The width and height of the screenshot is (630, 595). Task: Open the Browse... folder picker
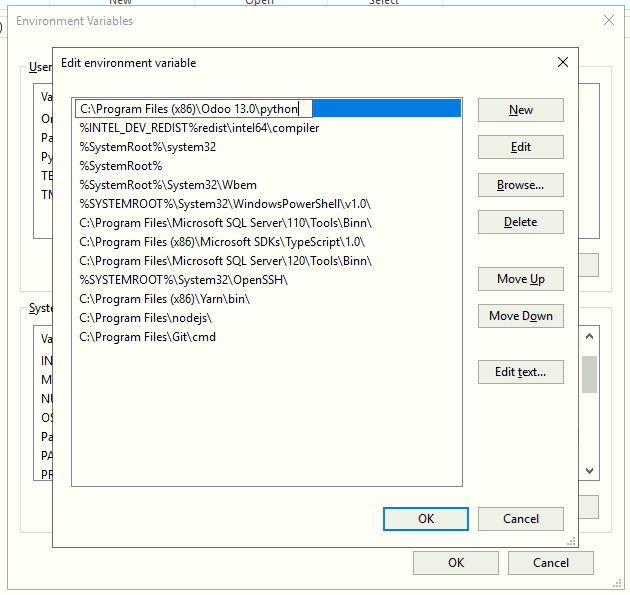click(x=520, y=185)
